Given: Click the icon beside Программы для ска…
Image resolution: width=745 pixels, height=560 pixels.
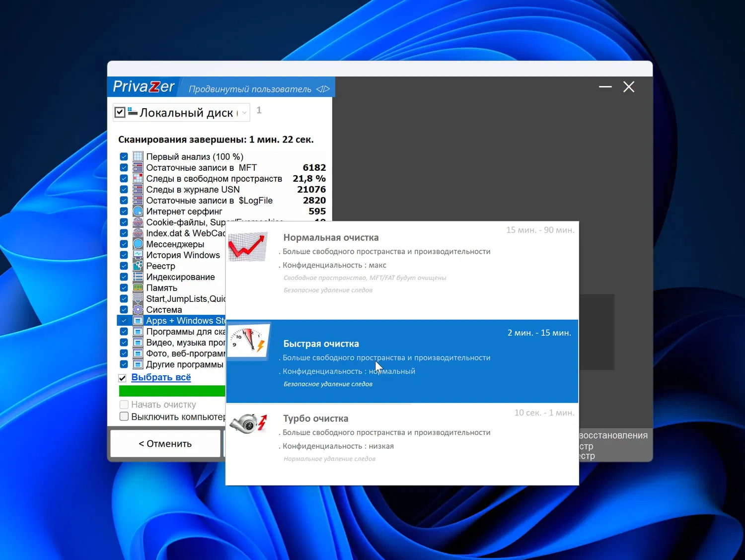Looking at the screenshot, I should click(x=138, y=332).
